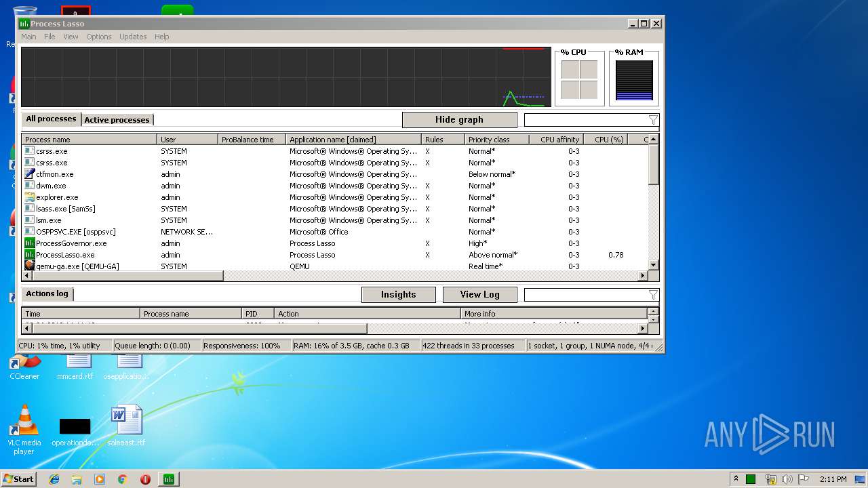Open Internet Explorer from the taskbar
Image resolution: width=868 pixels, height=488 pixels.
click(54, 479)
